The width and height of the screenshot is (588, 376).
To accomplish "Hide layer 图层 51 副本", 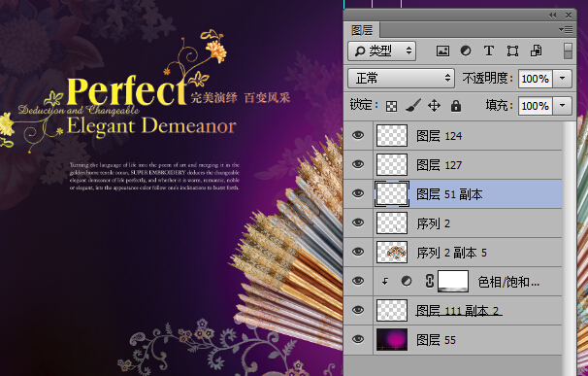I will [358, 193].
